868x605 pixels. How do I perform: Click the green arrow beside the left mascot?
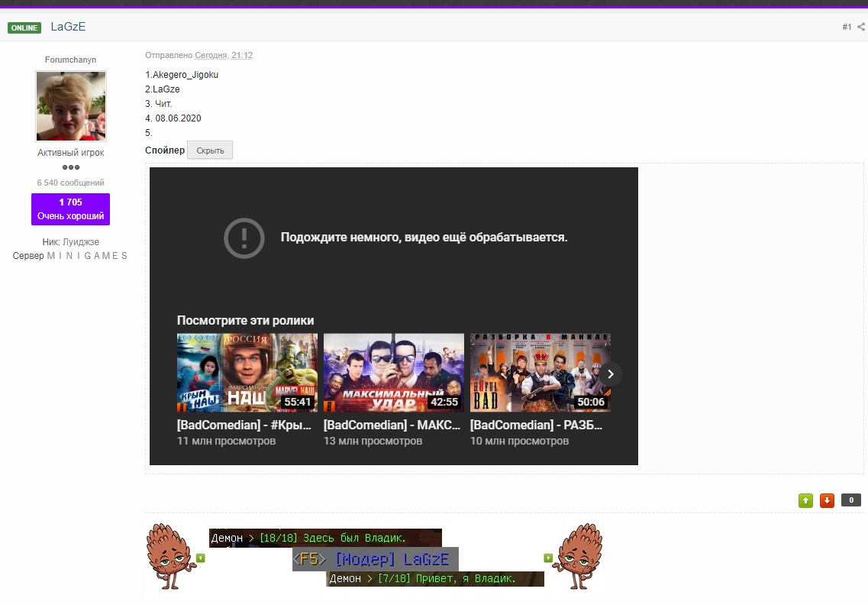[199, 557]
